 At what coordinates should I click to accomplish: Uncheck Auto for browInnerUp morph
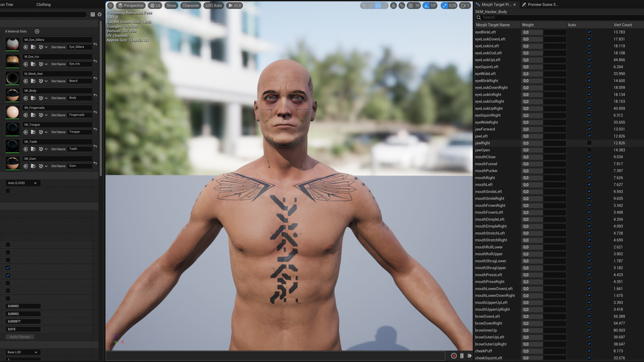click(x=589, y=330)
